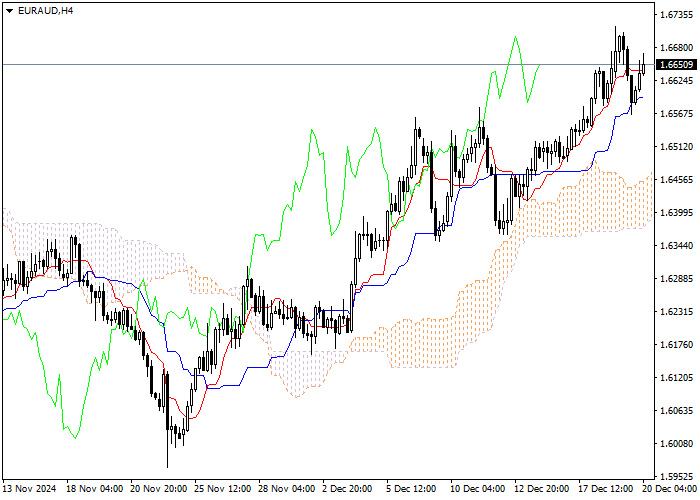Click the 10 Dec 04:00 time label
This screenshot has width=700, height=500.
point(477,489)
